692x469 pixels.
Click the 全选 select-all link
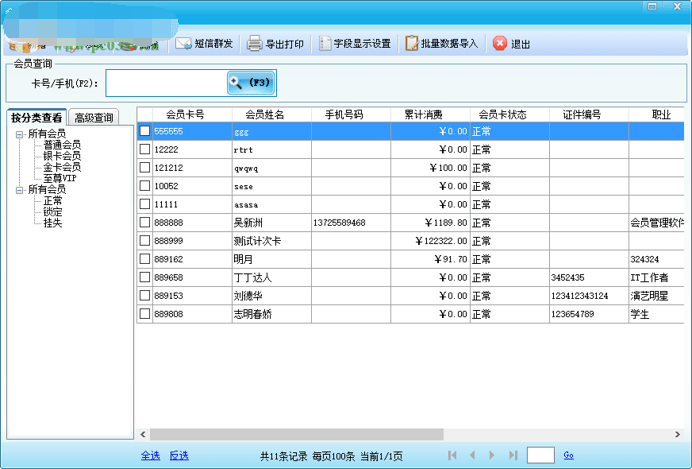[150, 455]
